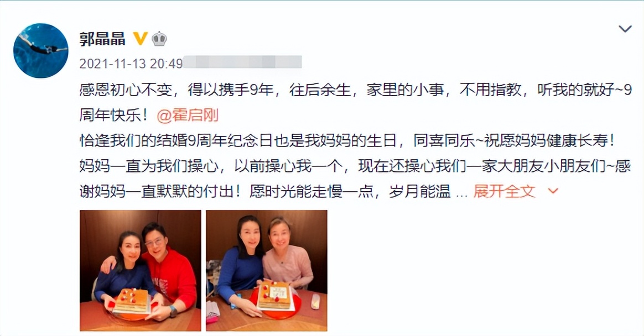Viewport: 644px width, 336px height.
Task: Open the first photo of the couple
Action: 141,271
